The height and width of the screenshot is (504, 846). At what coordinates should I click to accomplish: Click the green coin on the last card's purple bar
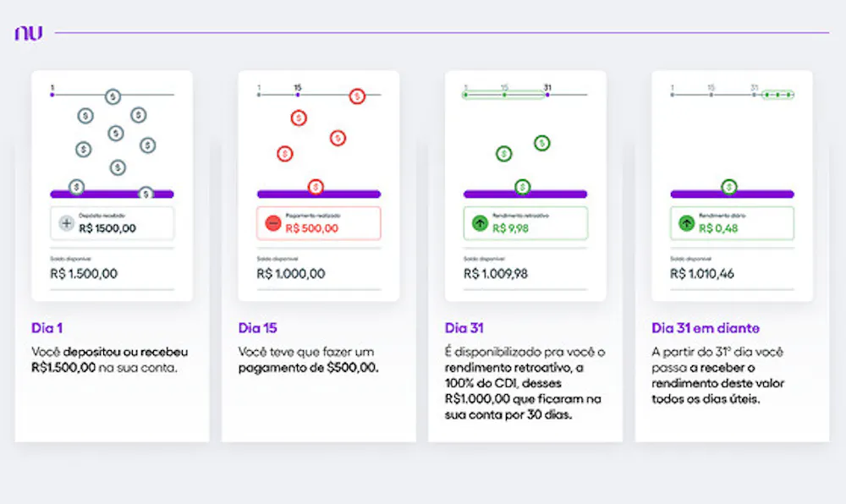click(729, 187)
